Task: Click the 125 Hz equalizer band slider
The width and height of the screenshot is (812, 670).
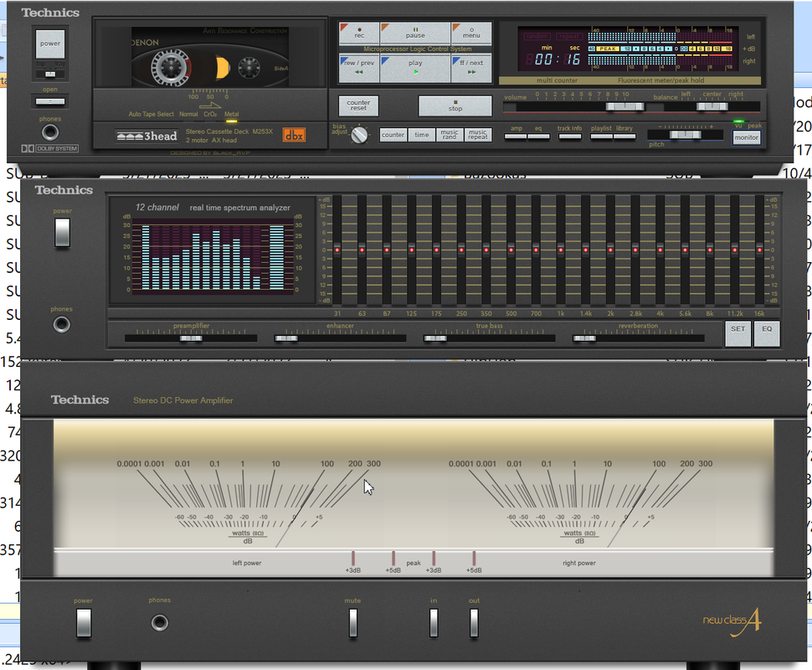Action: coord(412,250)
